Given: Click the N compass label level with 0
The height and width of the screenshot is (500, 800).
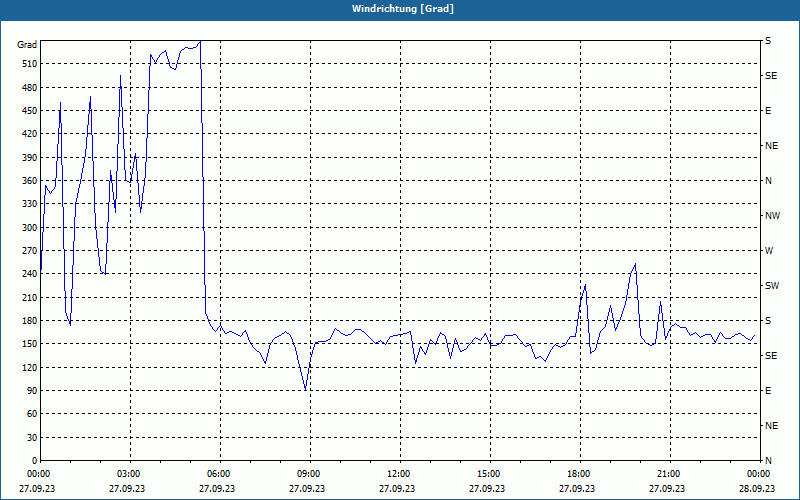Looking at the screenshot, I should tap(769, 461).
